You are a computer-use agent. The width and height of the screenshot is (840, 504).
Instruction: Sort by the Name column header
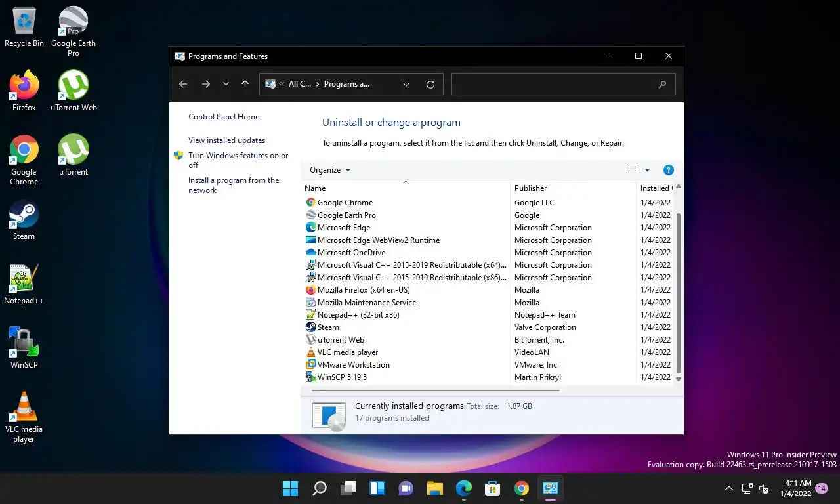pos(406,188)
